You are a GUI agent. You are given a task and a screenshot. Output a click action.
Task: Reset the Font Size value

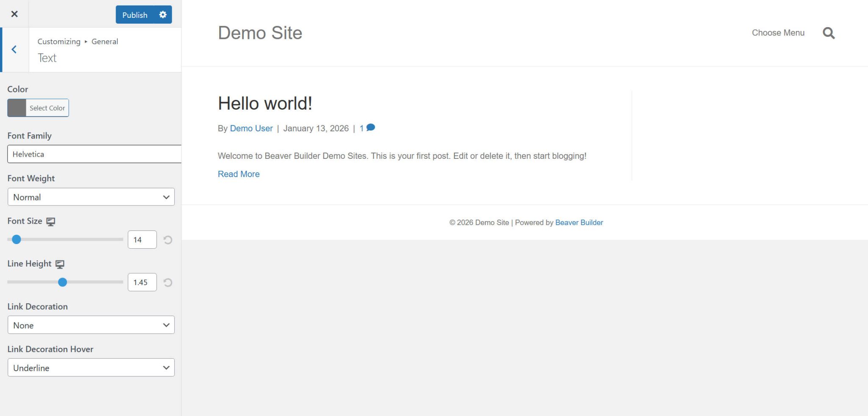pyautogui.click(x=168, y=240)
